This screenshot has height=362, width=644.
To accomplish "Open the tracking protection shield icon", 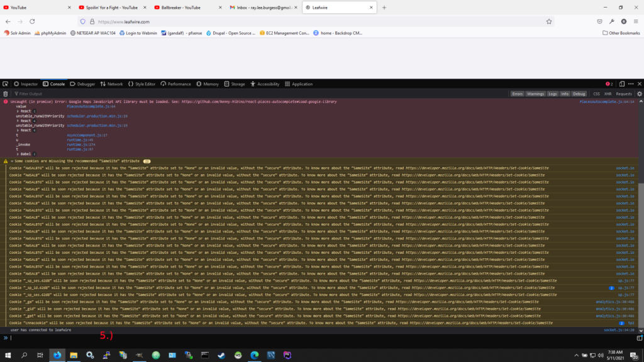I will coord(83,21).
